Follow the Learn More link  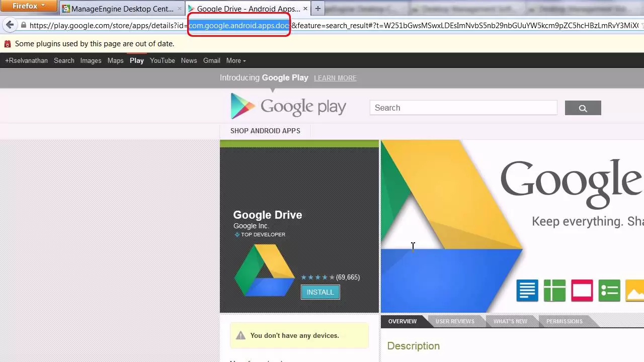pos(335,78)
